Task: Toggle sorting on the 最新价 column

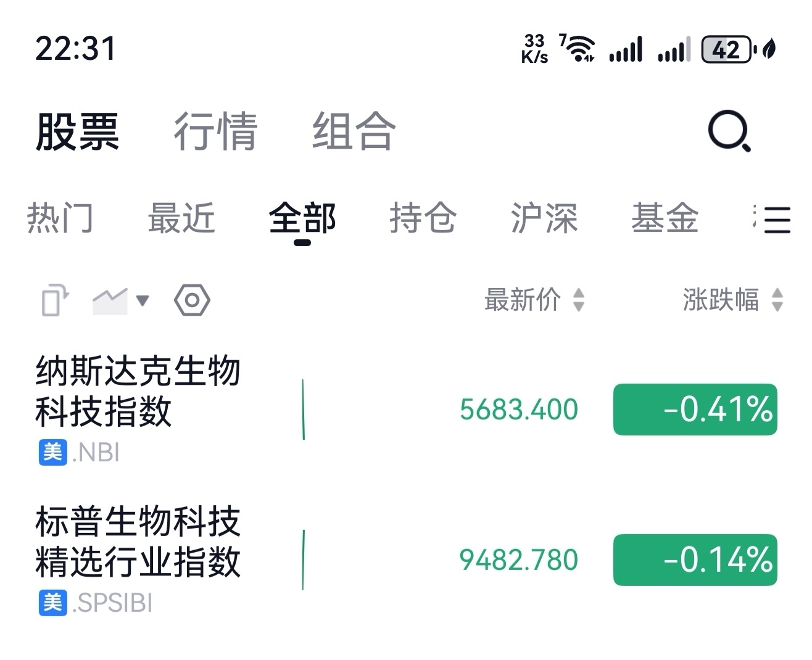Action: pyautogui.click(x=532, y=300)
